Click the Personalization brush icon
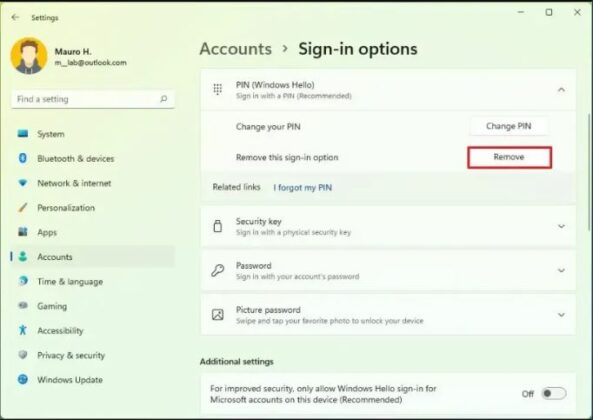This screenshot has width=593, height=420. point(23,208)
